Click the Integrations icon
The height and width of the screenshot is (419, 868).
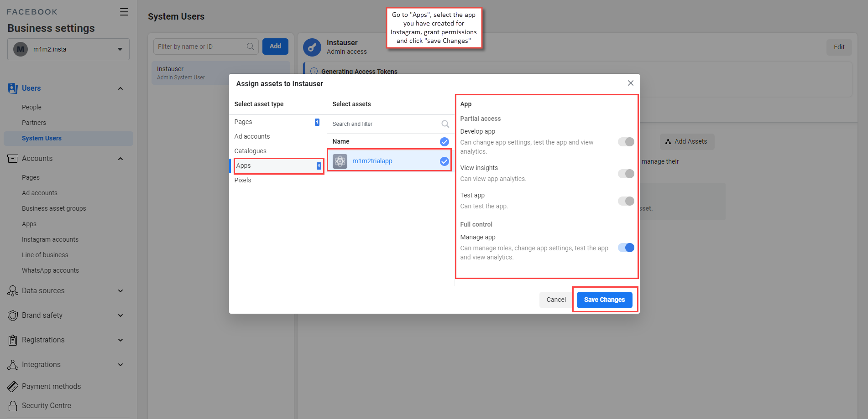[13, 365]
